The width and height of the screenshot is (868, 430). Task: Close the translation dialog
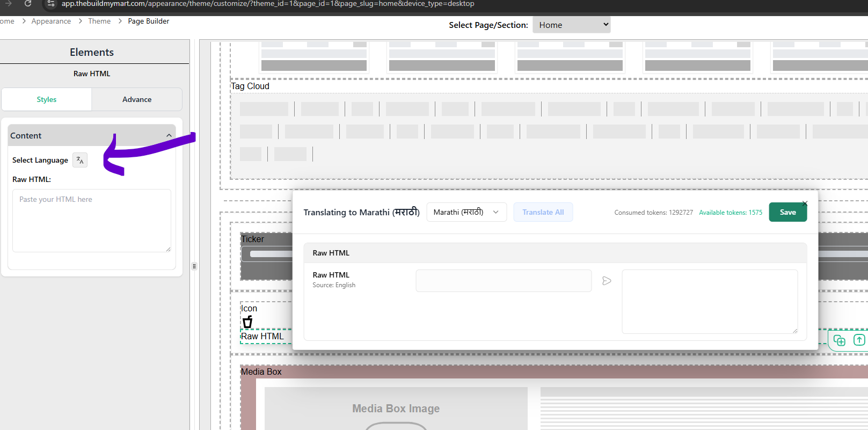(805, 203)
